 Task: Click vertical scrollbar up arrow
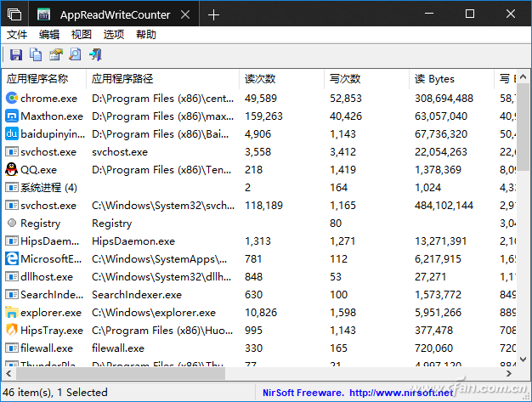523,77
